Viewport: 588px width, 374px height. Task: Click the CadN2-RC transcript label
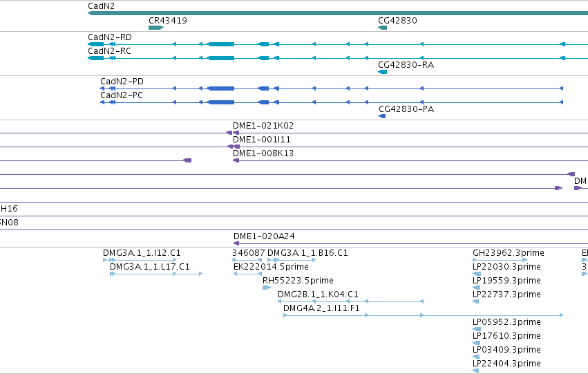tap(109, 51)
